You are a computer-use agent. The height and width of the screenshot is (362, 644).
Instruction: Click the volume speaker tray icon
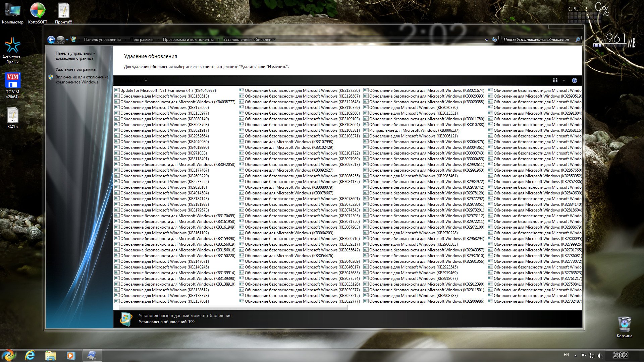[x=600, y=355]
